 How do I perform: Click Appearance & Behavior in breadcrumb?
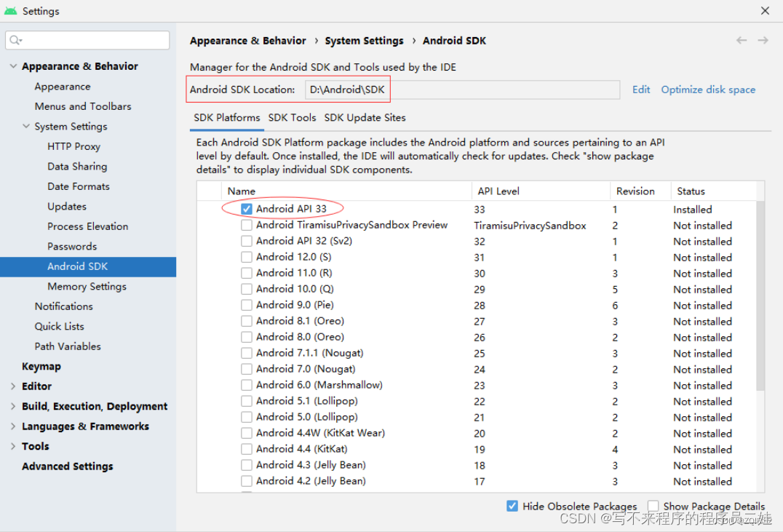tap(247, 41)
